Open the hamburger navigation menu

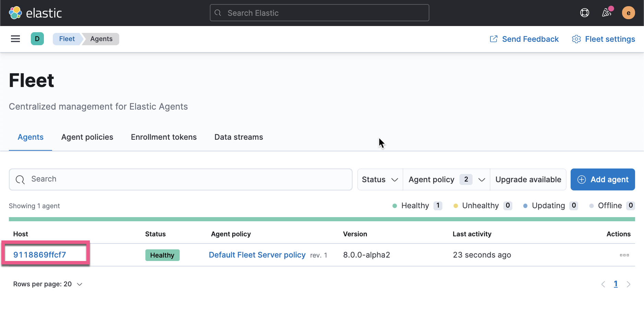pos(15,39)
